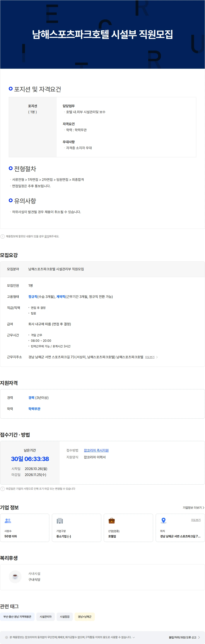Open 지도보기 link next to 근무지주소
Image resolution: width=205 pixels, height=644 pixels.
pos(150,357)
